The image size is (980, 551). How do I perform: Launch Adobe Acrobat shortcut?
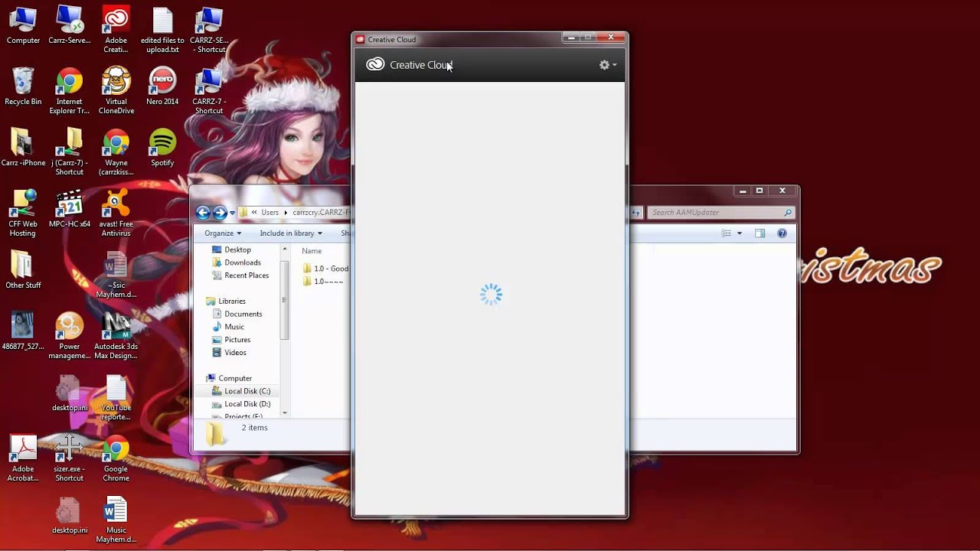23,458
